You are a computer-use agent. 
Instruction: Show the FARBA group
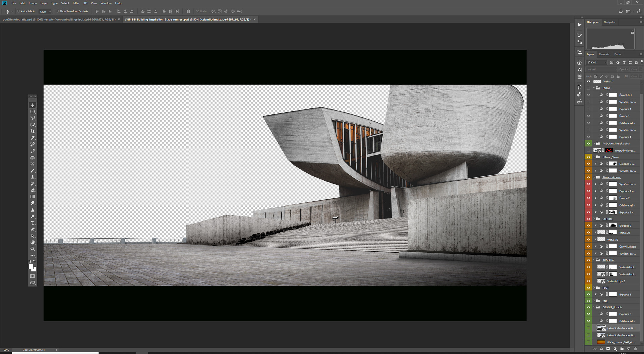(x=588, y=88)
